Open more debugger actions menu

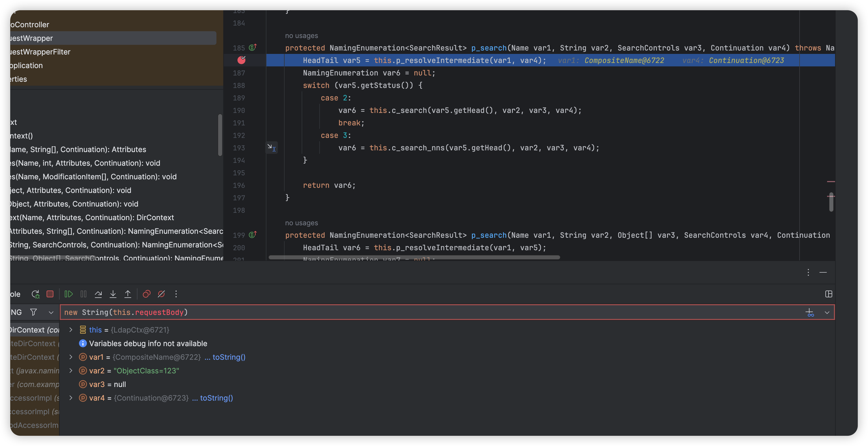point(176,294)
